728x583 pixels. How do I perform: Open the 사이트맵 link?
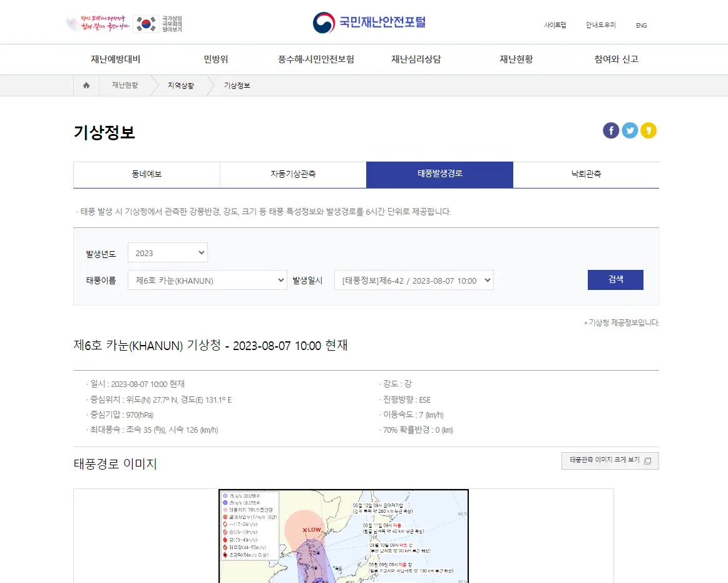[555, 25]
